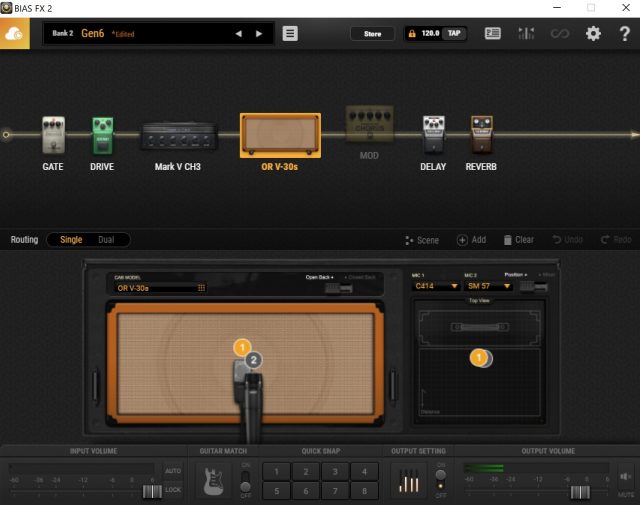Select Quick Snap slot 6

[x=306, y=491]
